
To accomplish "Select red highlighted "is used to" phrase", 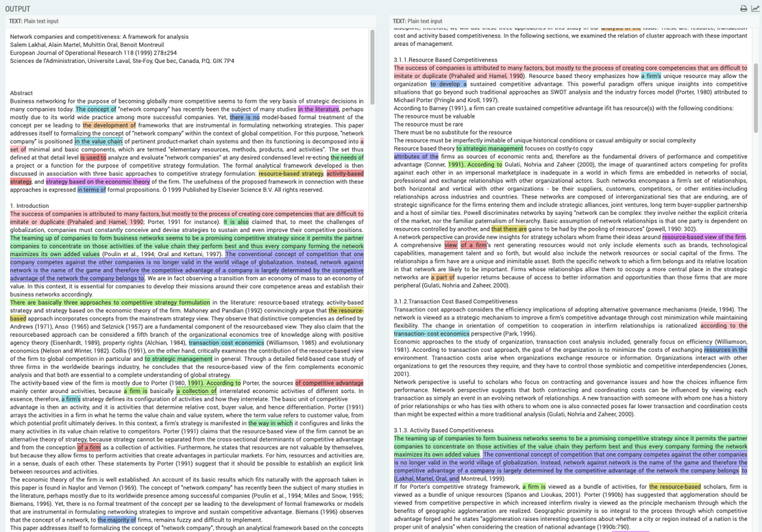I will coord(92,157).
